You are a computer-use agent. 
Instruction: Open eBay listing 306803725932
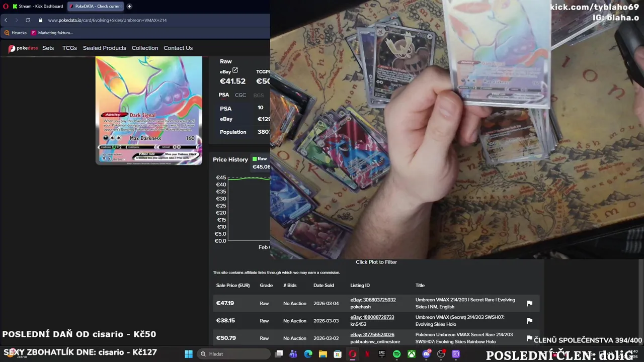click(x=373, y=300)
